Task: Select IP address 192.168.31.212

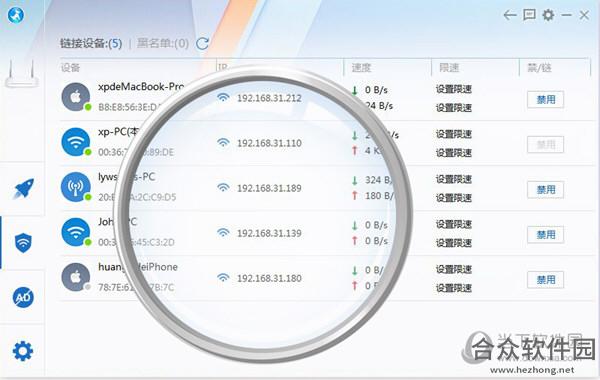Action: click(269, 98)
